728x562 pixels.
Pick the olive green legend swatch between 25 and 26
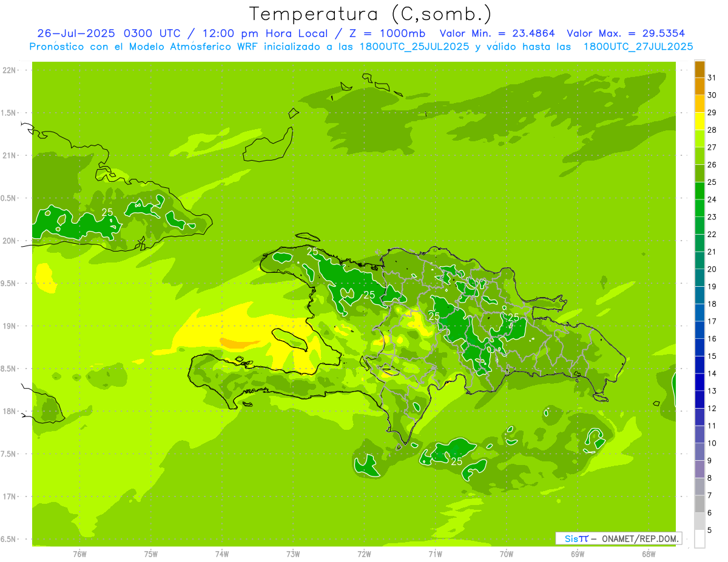pos(700,173)
